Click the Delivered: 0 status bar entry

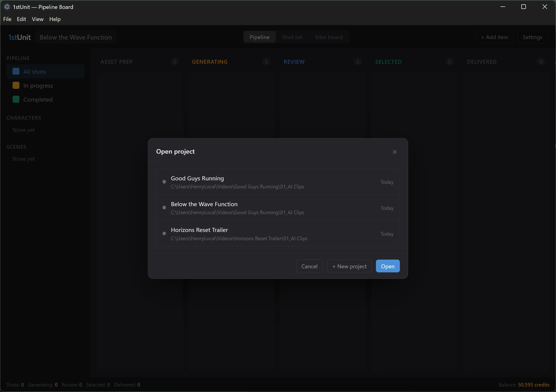click(127, 385)
